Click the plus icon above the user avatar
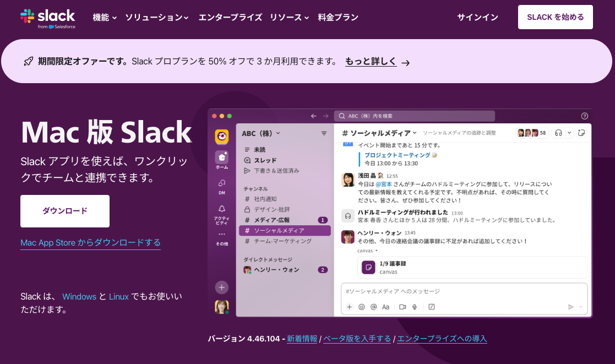 [x=221, y=287]
